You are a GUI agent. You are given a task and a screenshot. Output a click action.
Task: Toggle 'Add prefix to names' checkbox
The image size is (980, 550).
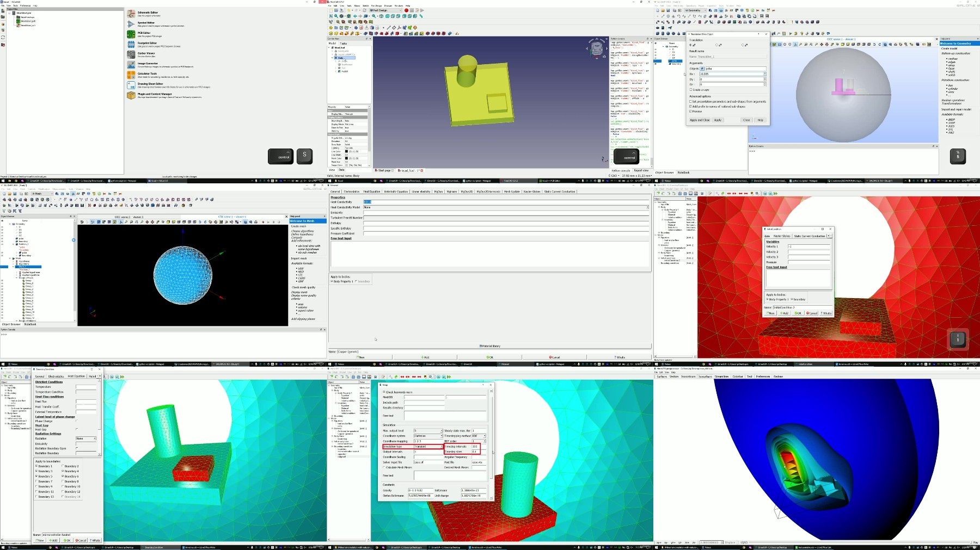(x=691, y=106)
